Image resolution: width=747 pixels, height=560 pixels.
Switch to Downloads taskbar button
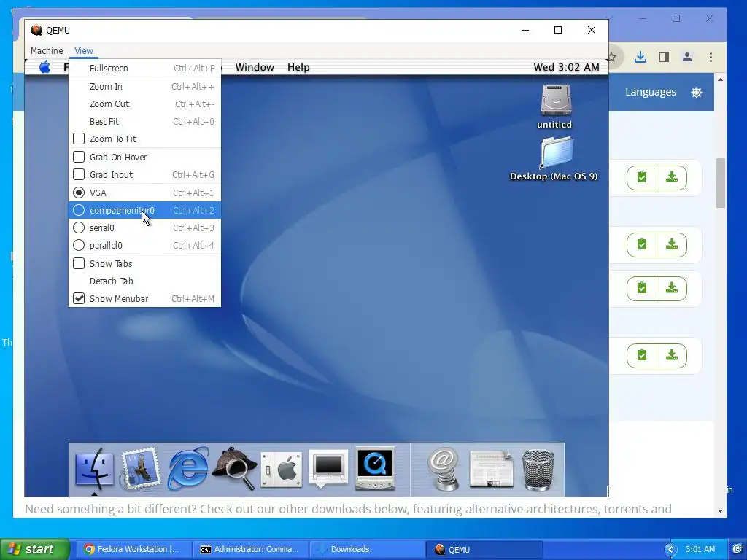pos(367,549)
